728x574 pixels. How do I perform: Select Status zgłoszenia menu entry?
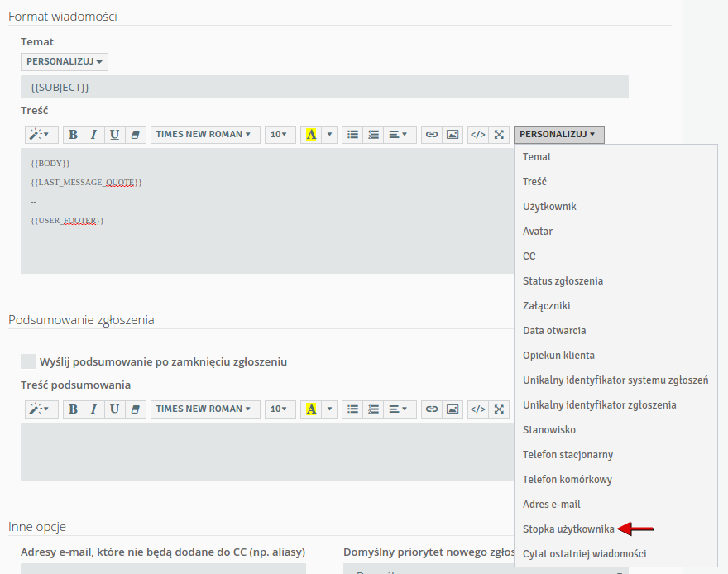tap(615, 280)
